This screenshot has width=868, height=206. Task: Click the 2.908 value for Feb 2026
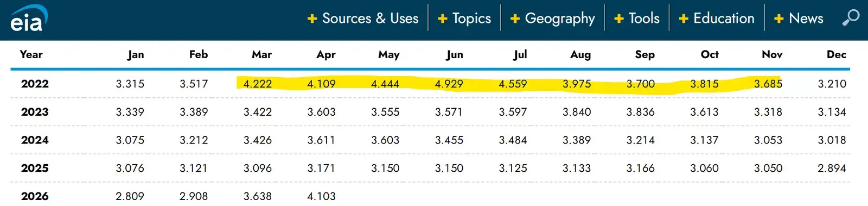194,196
